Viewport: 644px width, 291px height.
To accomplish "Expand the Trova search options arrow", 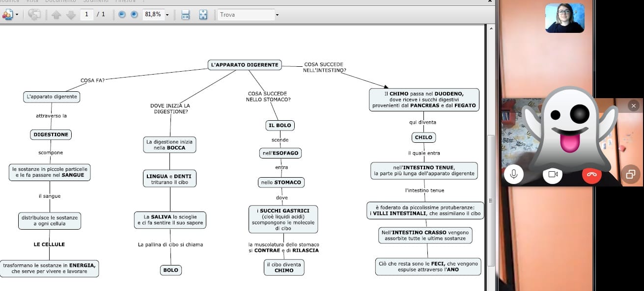I will point(277,15).
